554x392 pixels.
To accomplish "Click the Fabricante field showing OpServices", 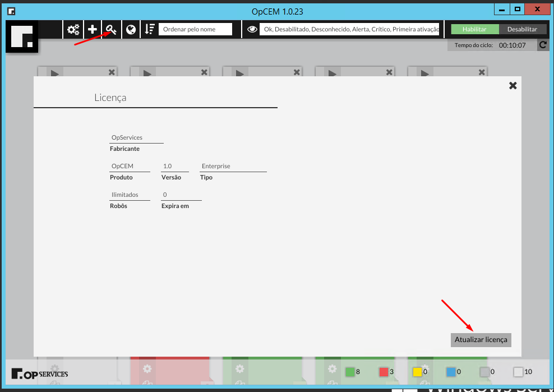I will (136, 137).
